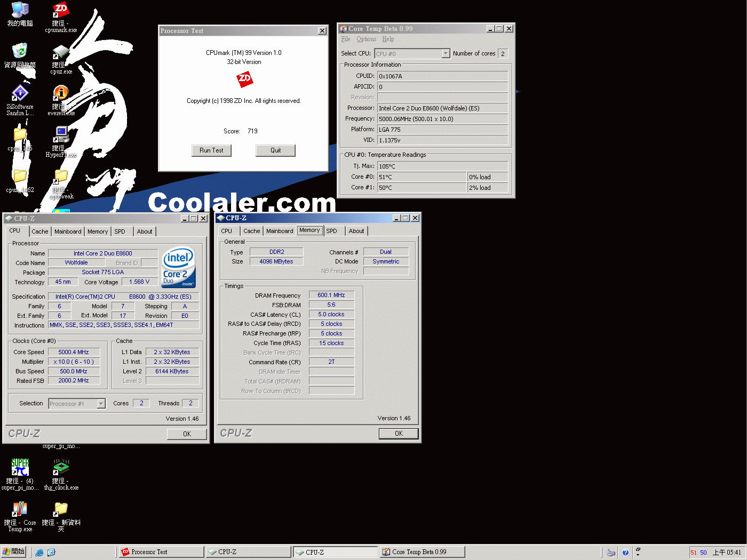Viewport: 747px width, 560px height.
Task: Launch the Core Temp.exe desktop shortcut
Action: (20, 516)
